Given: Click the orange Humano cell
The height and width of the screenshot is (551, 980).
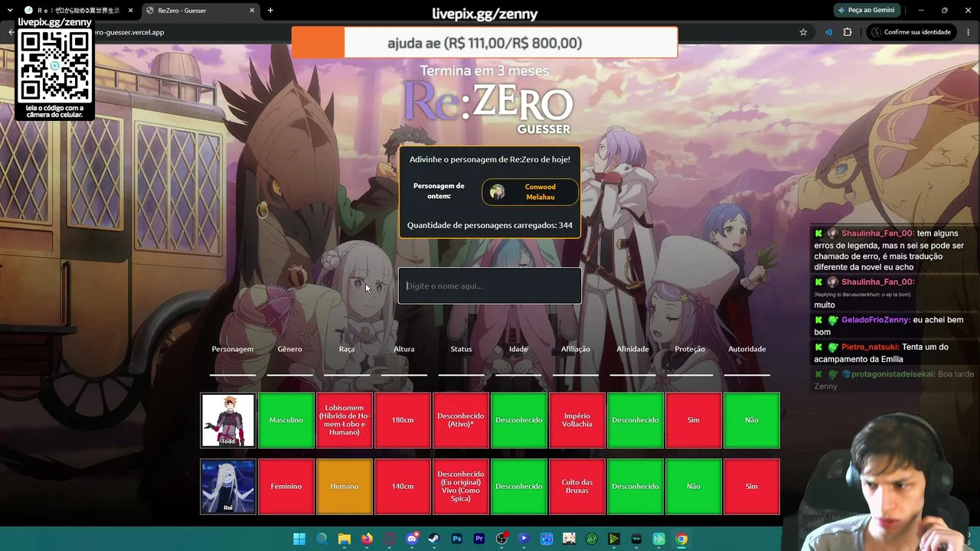Looking at the screenshot, I should click(x=345, y=487).
